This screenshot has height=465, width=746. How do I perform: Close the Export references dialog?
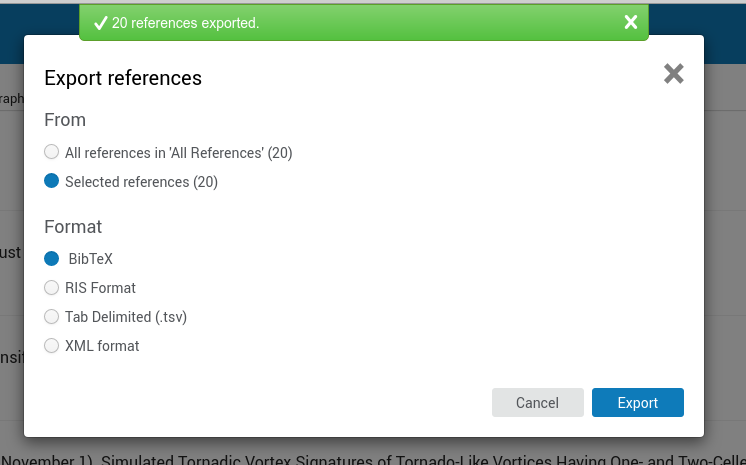(674, 74)
